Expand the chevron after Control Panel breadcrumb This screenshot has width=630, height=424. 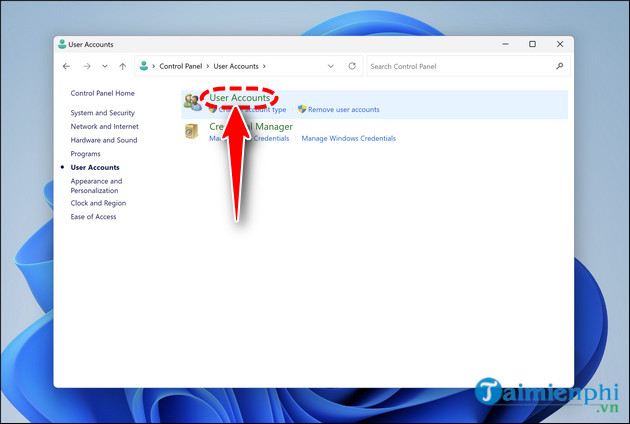coord(208,66)
